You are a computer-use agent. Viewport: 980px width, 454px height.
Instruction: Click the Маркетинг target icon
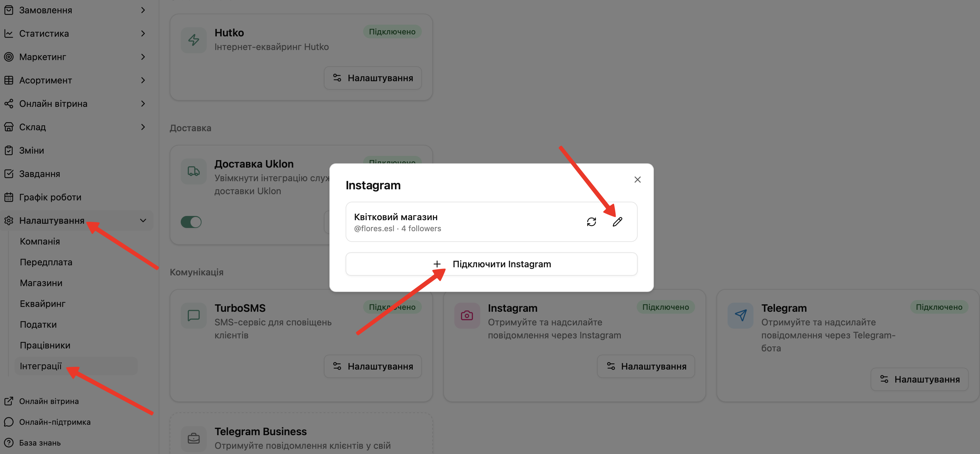click(x=9, y=57)
